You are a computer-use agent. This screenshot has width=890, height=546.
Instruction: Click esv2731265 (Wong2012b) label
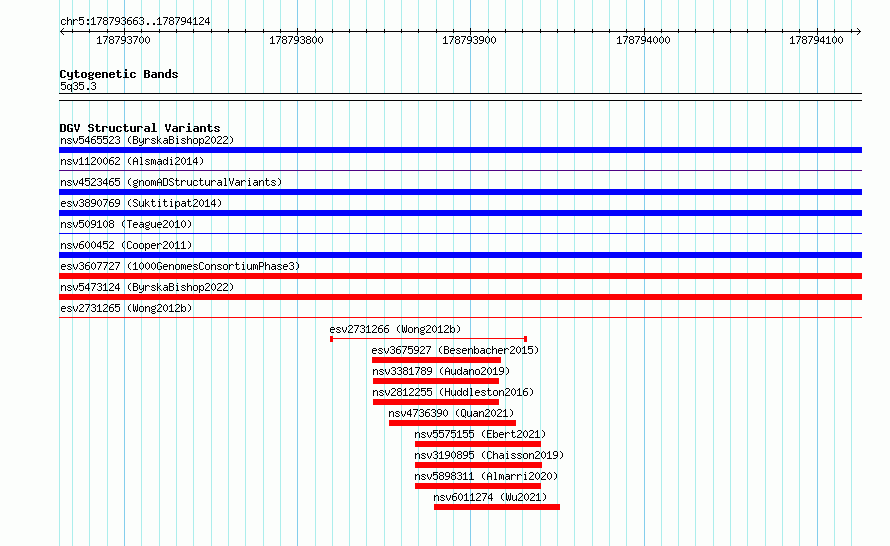pos(126,308)
